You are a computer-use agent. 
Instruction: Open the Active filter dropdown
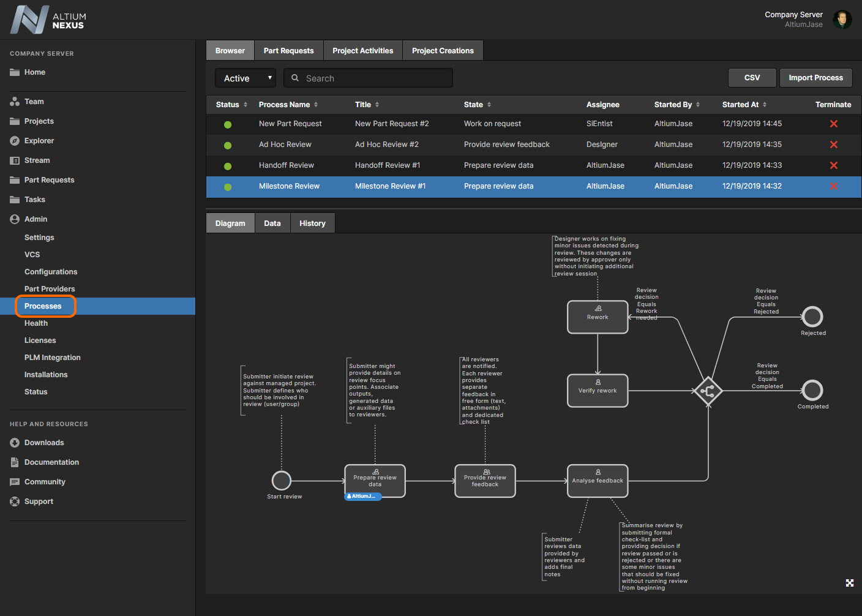245,78
